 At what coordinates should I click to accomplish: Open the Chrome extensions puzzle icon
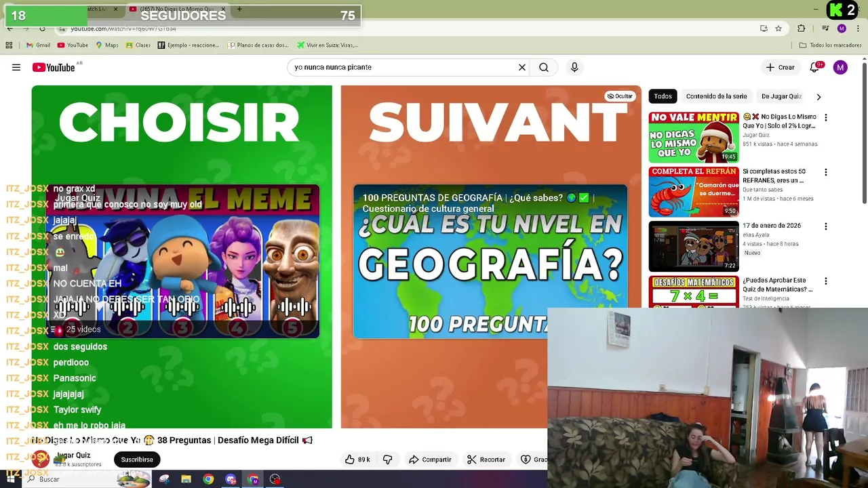tap(802, 28)
